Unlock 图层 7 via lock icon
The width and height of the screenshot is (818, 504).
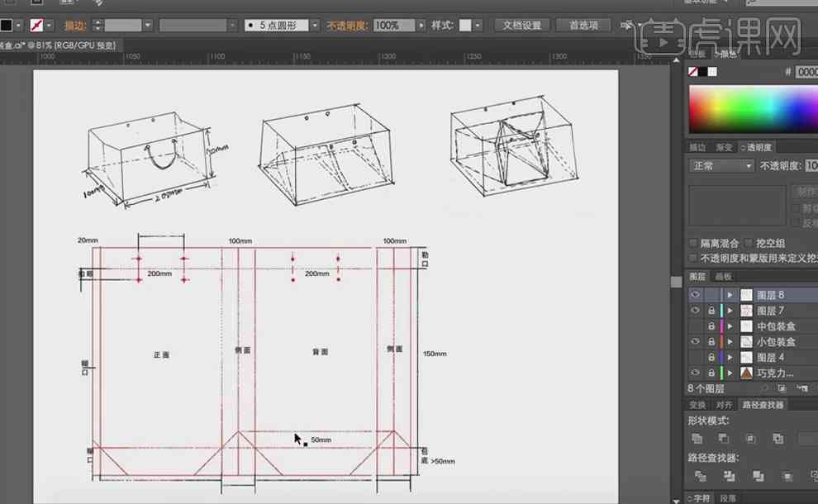pyautogui.click(x=711, y=311)
